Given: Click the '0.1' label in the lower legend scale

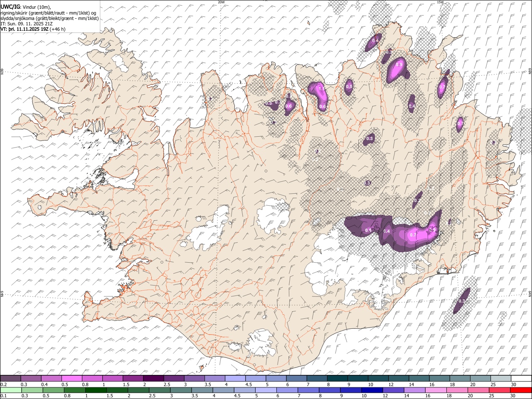Looking at the screenshot, I should 3,396.
